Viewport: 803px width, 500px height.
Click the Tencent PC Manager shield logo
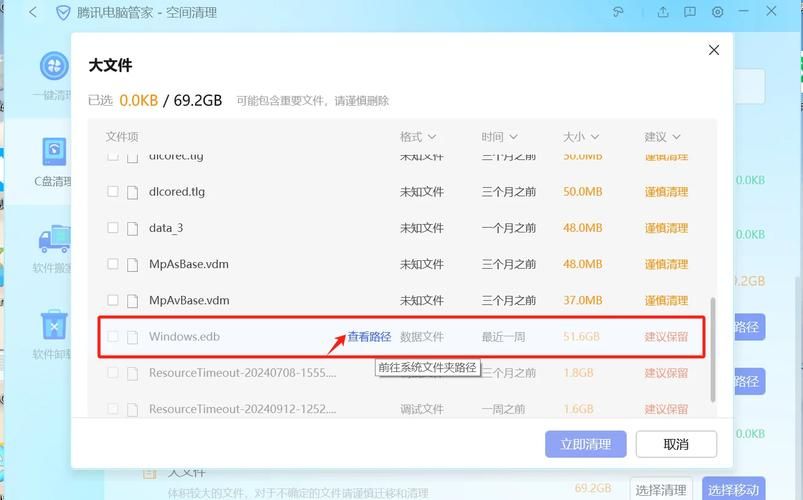[63, 13]
